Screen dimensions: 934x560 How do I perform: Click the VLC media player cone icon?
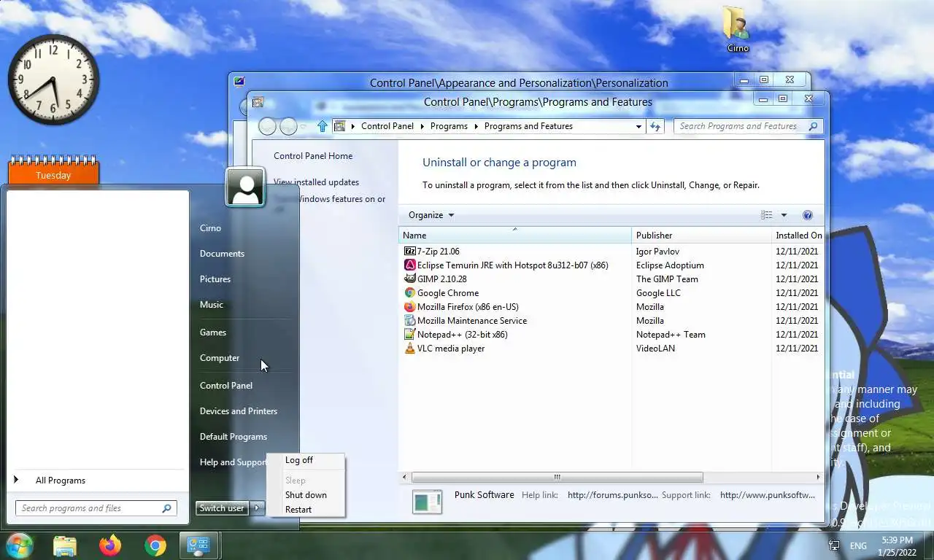pos(409,349)
